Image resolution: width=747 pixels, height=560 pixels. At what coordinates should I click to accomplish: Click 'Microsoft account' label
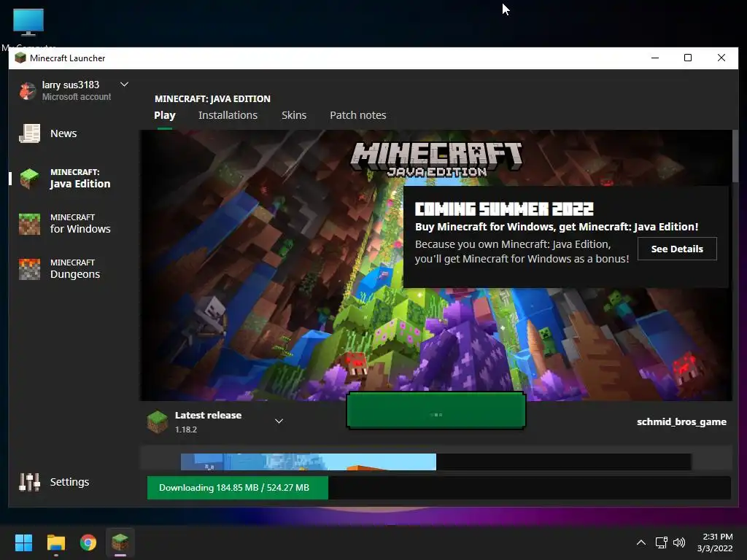click(76, 97)
